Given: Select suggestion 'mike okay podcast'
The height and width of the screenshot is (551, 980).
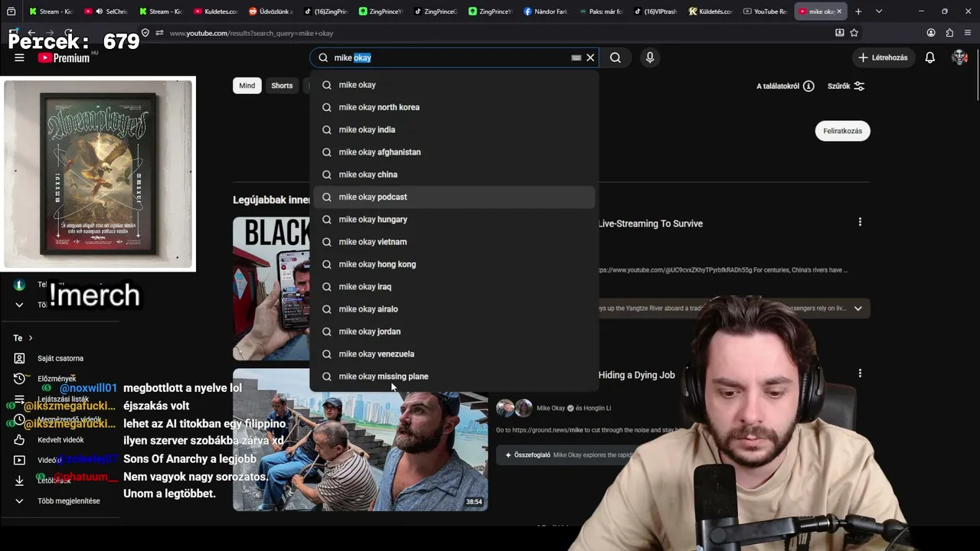Looking at the screenshot, I should (x=454, y=197).
